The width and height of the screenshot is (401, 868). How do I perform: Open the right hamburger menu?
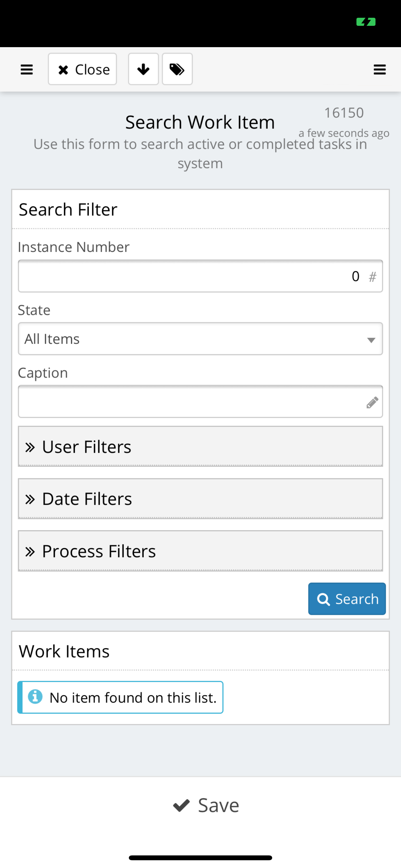[x=379, y=69]
